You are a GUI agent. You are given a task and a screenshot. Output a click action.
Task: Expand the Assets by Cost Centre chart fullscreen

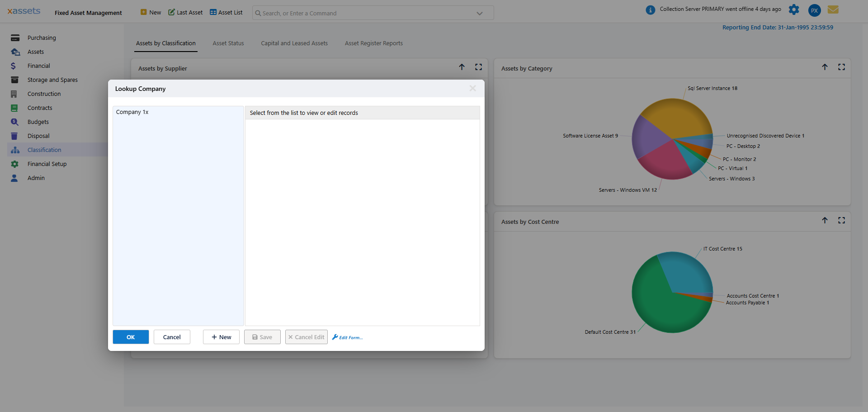click(842, 220)
